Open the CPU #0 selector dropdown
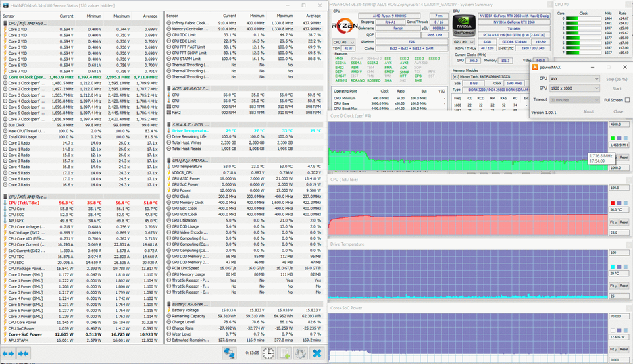 pos(344,42)
